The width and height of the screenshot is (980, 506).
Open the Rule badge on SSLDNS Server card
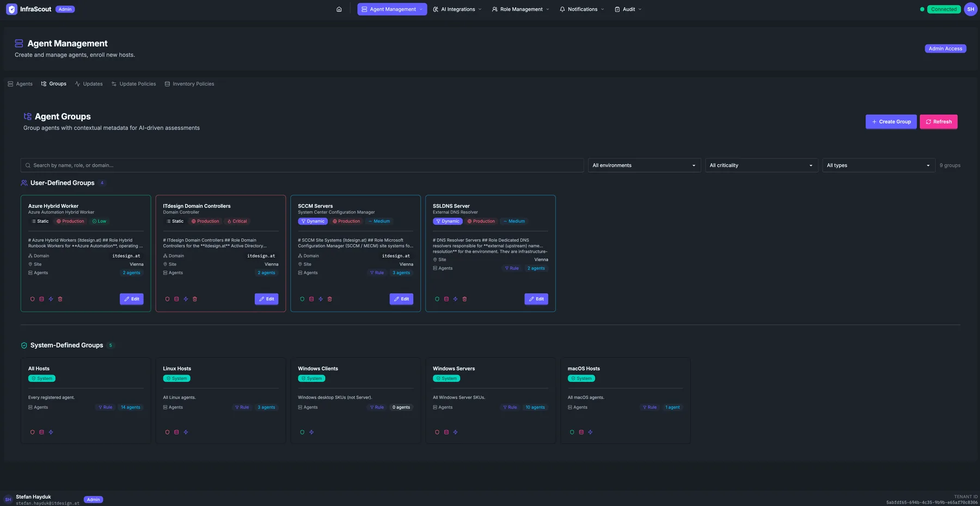pos(511,268)
